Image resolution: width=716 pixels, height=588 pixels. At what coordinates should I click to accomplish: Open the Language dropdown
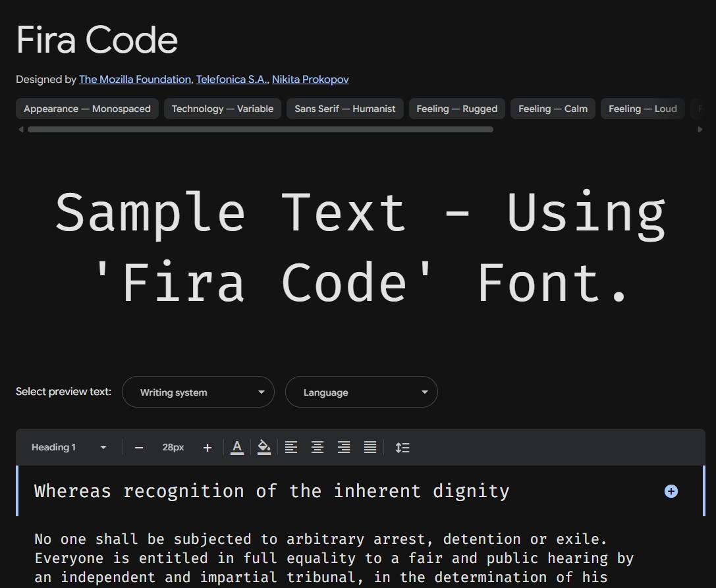[x=361, y=392]
